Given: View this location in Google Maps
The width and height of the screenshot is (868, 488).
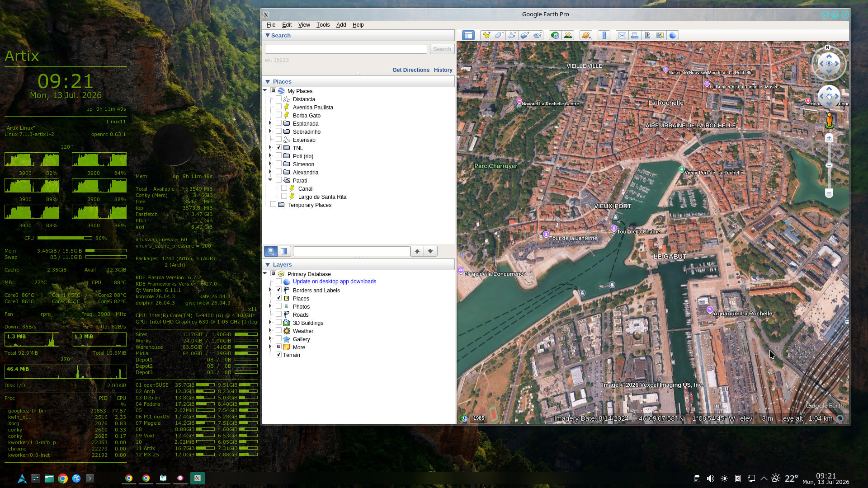Looking at the screenshot, I should click(660, 35).
